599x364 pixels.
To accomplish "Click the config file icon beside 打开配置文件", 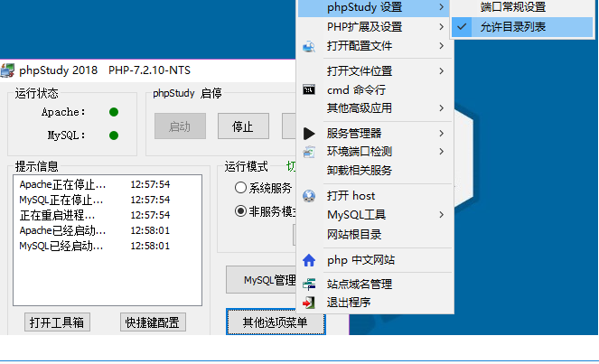I will pyautogui.click(x=309, y=47).
